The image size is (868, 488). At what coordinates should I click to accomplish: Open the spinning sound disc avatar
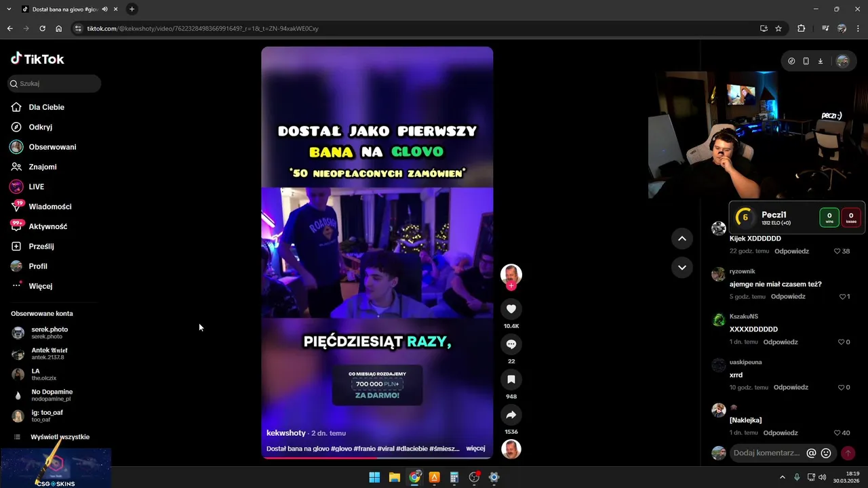[x=511, y=449]
